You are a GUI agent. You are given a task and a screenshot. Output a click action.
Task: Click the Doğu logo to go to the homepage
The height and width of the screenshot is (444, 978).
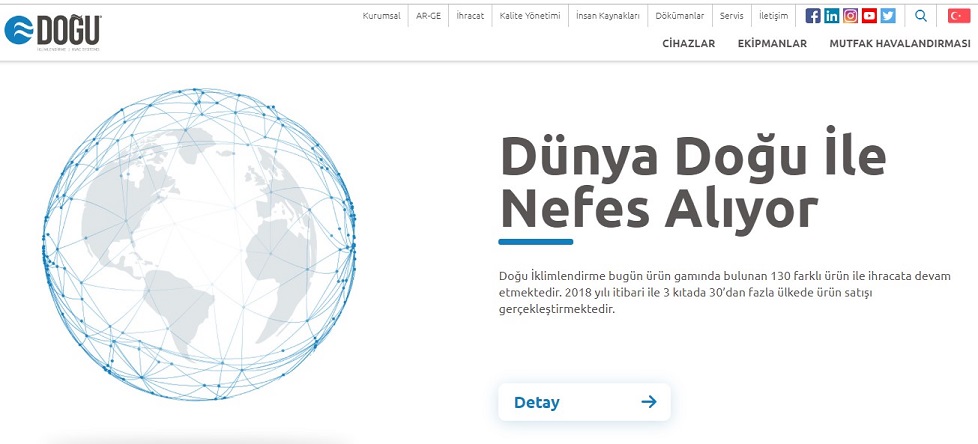[x=52, y=31]
